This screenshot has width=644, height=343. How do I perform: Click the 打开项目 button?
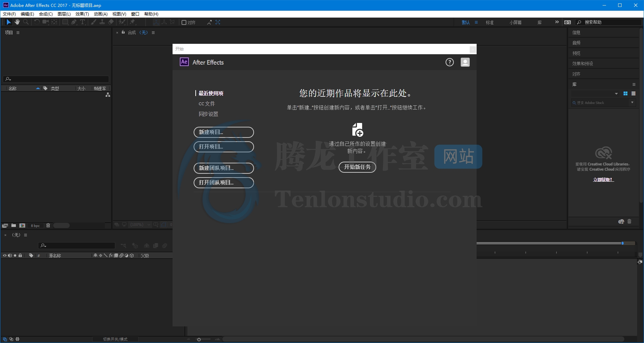pos(224,147)
